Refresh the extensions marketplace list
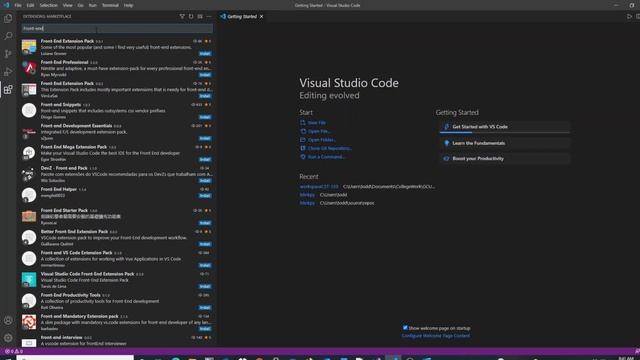640x360 pixels. (x=191, y=16)
